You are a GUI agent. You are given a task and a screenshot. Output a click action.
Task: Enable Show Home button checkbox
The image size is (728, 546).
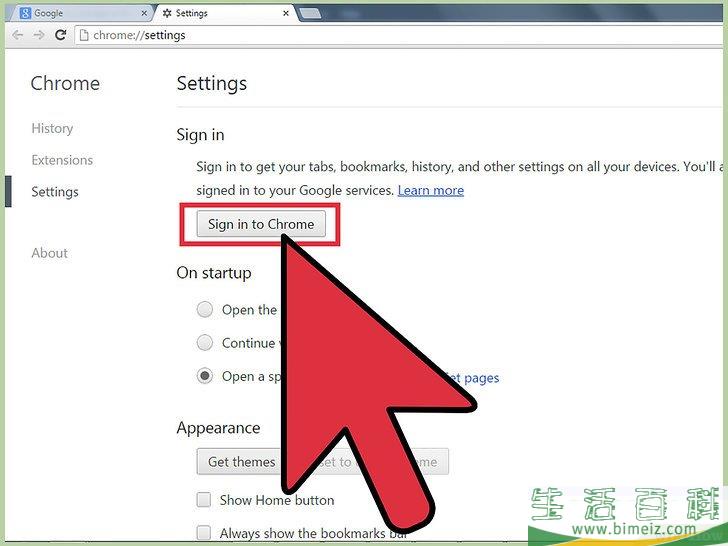coord(204,500)
